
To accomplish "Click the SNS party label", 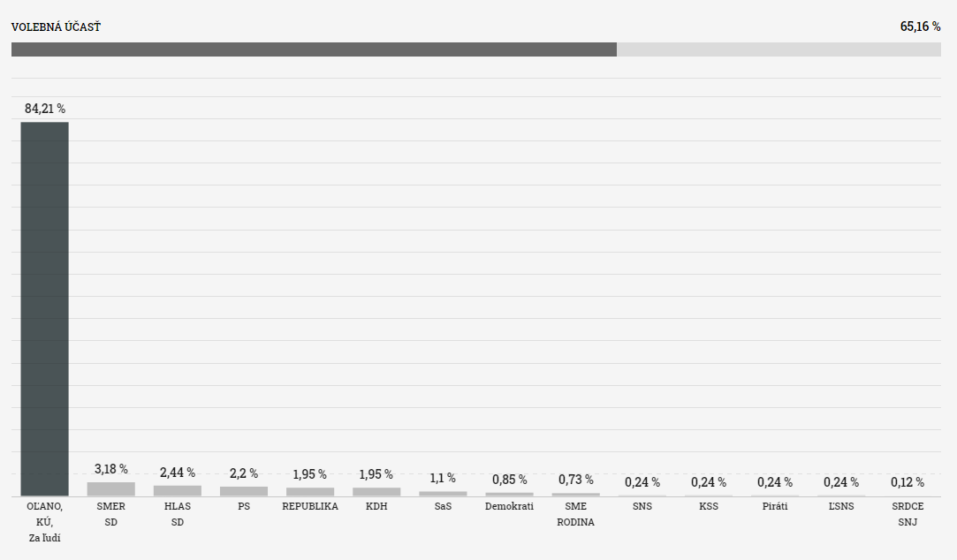I will coord(642,506).
